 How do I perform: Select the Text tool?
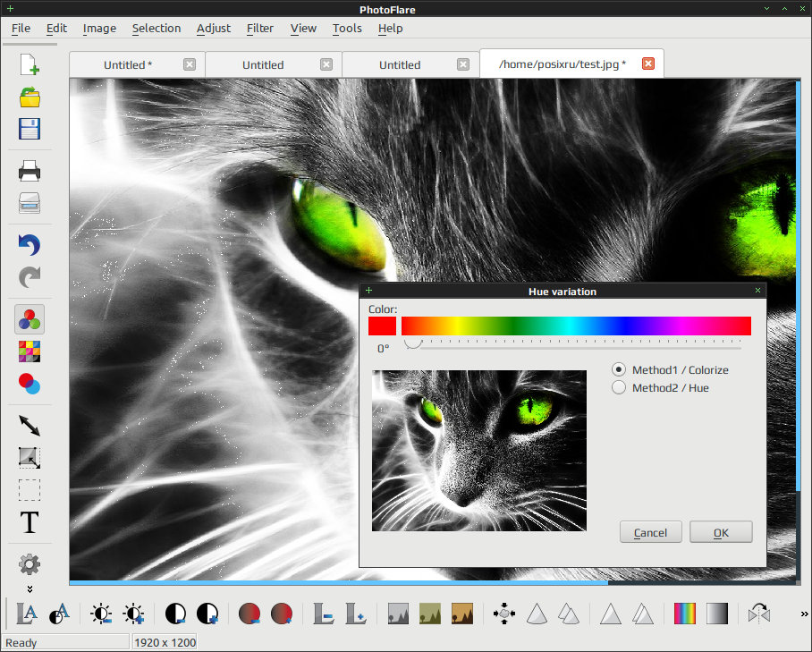(30, 522)
